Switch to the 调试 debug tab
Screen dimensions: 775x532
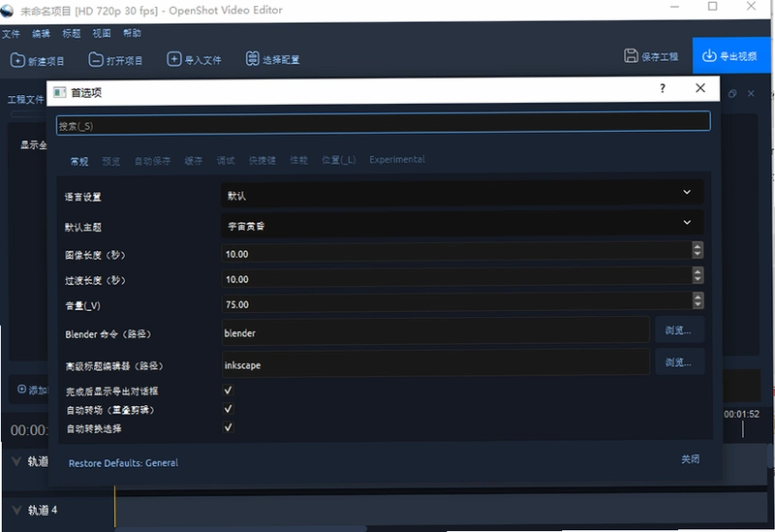point(226,160)
